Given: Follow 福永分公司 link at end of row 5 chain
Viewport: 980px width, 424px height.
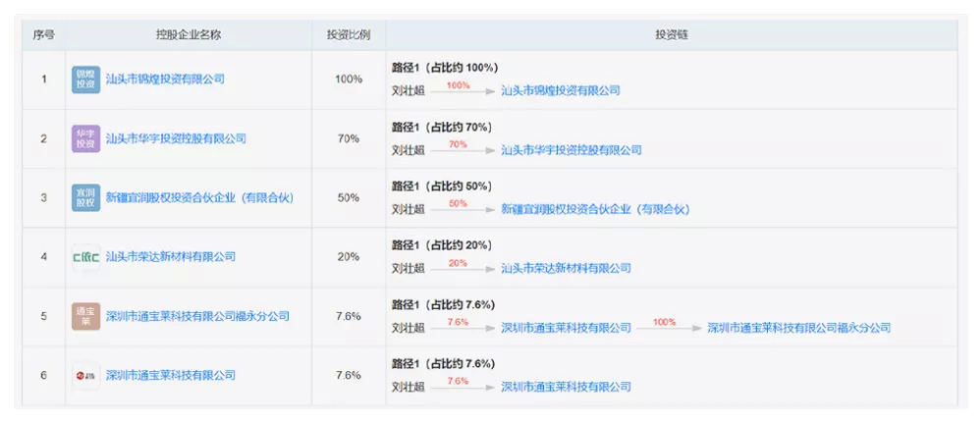Looking at the screenshot, I should pos(799,328).
